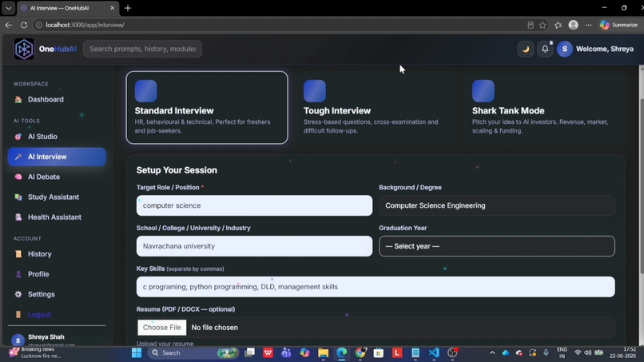Open the tab list chevron
The height and width of the screenshot is (362, 644).
point(8,8)
